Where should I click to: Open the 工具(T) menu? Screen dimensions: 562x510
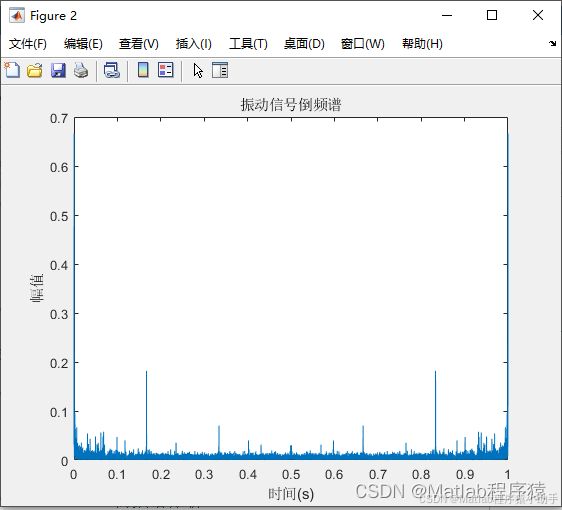pyautogui.click(x=248, y=44)
